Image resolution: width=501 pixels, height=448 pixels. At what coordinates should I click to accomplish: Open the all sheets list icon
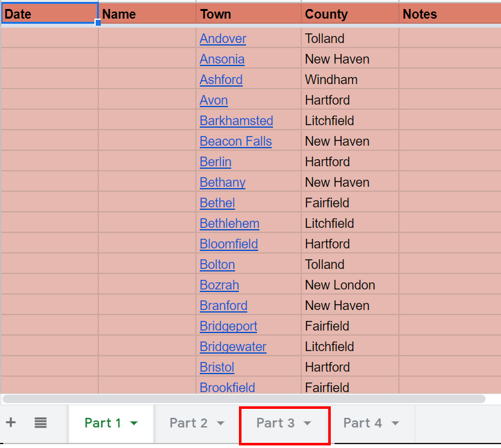coord(40,422)
